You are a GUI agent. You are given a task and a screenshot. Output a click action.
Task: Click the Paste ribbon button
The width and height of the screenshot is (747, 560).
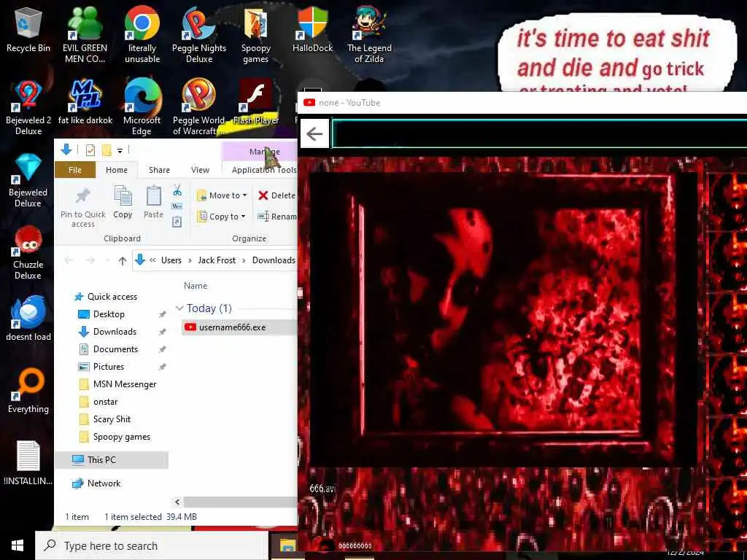pos(153,202)
